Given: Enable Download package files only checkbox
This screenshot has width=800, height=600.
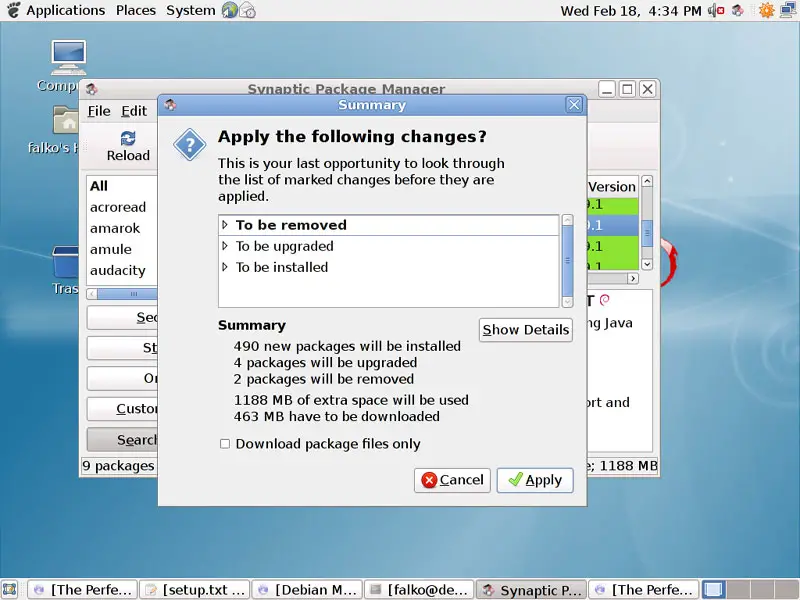Looking at the screenshot, I should click(224, 444).
